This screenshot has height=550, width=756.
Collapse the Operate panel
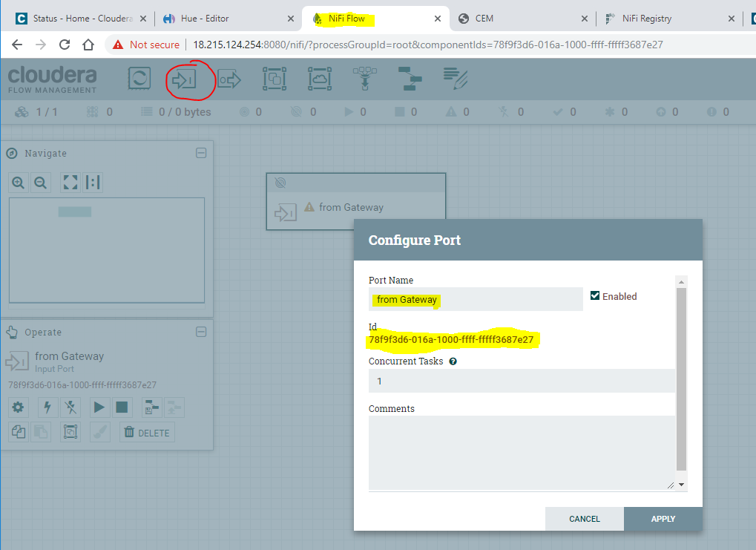201,332
